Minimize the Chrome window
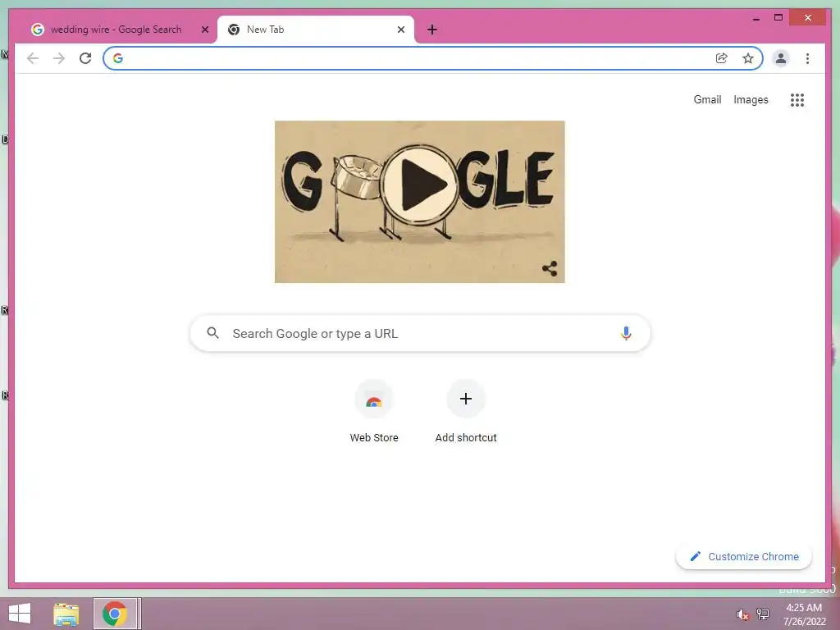Image resolution: width=840 pixels, height=630 pixels. [756, 18]
